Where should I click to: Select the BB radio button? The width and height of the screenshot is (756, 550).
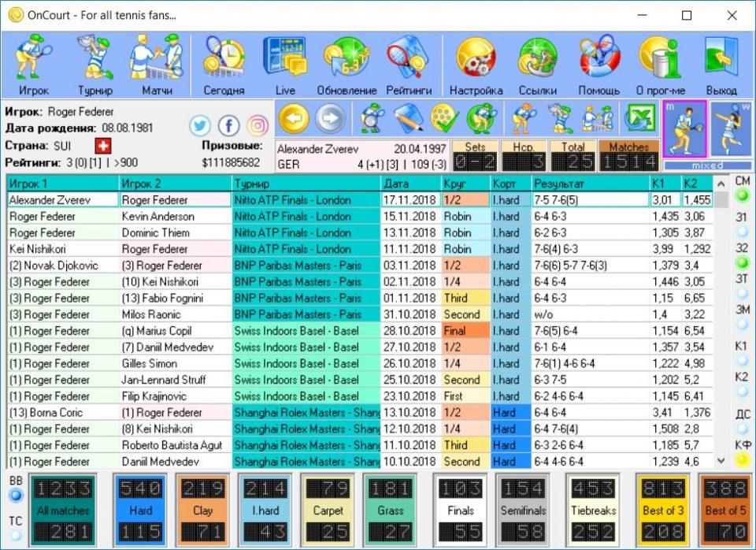[x=16, y=496]
